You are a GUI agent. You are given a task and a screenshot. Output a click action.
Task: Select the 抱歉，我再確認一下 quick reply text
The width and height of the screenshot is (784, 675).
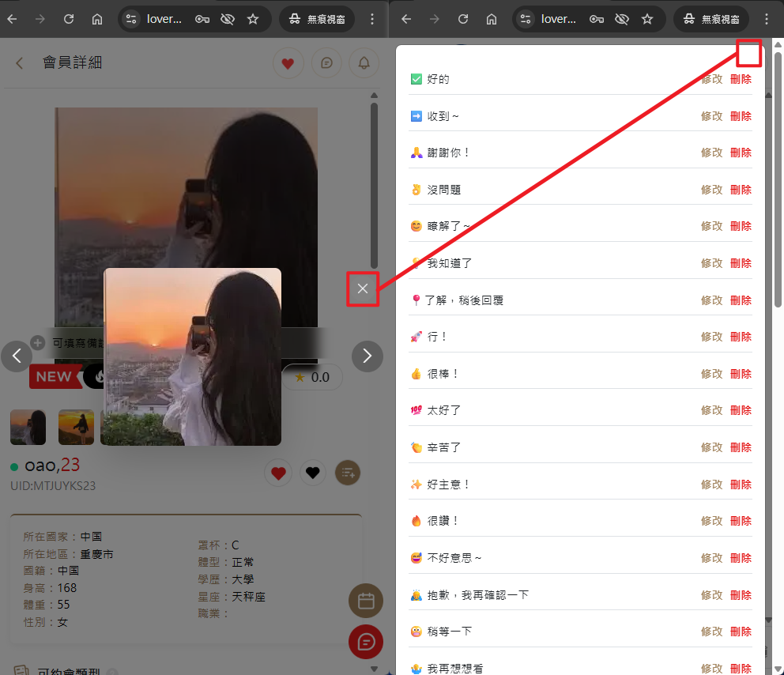(x=477, y=595)
